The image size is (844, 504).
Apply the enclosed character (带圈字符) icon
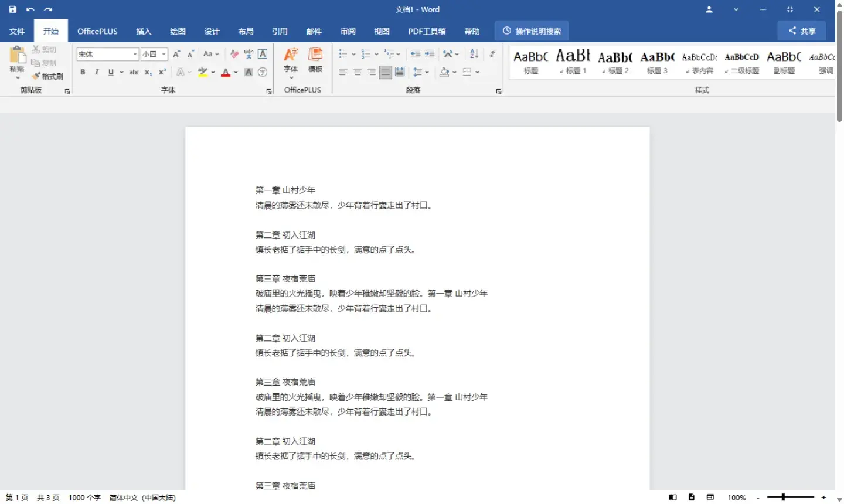point(263,72)
